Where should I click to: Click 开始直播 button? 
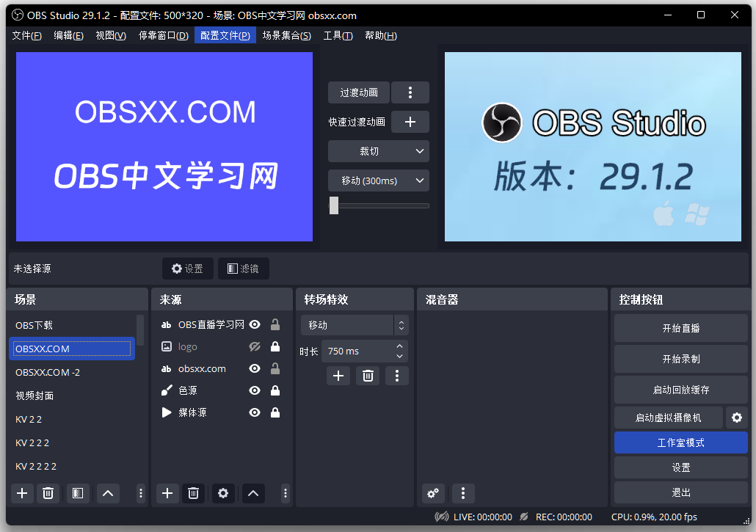coord(681,328)
